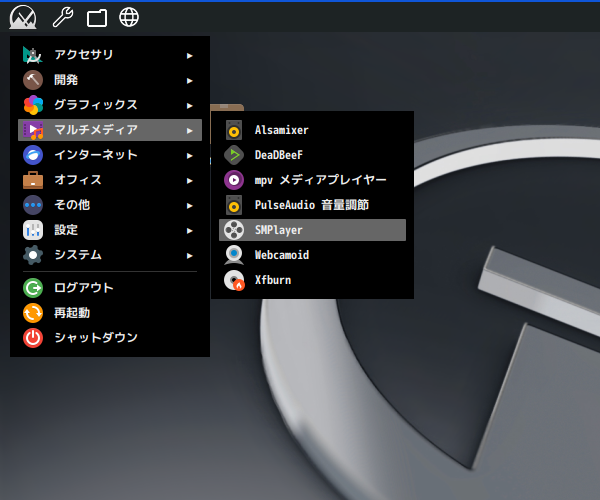Click the マルチメディア film icon
Screen dimensions: 600x500
pos(33,130)
